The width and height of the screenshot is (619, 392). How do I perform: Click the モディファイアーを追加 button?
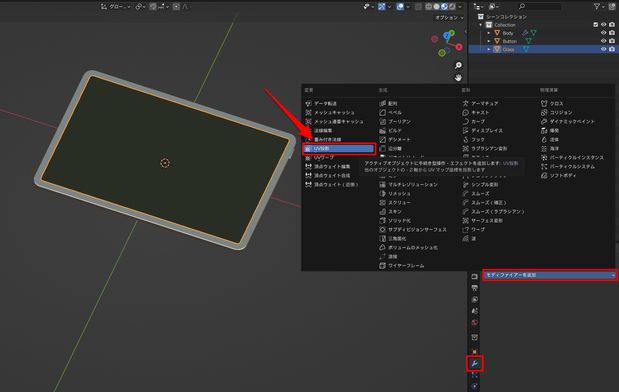coord(550,275)
